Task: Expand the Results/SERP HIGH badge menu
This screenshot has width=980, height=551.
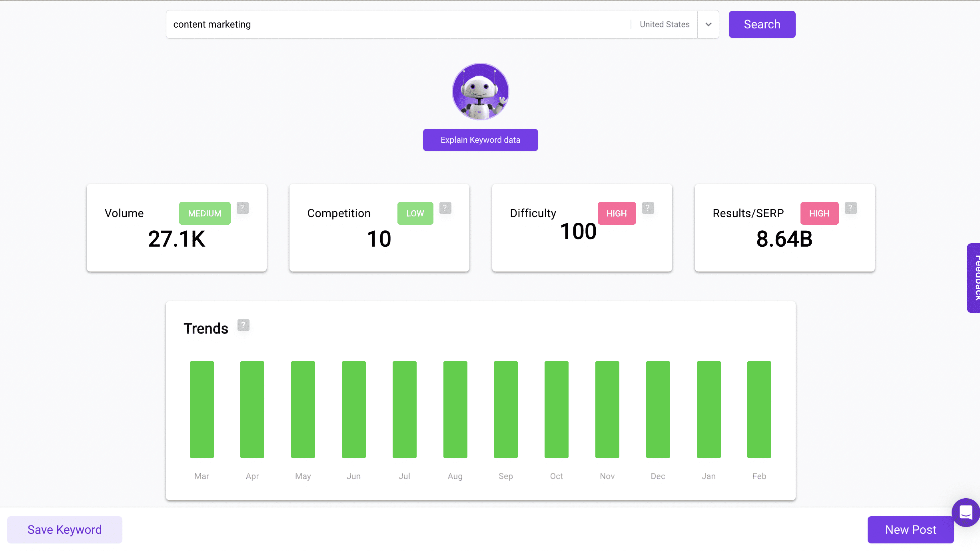Action: (x=819, y=213)
